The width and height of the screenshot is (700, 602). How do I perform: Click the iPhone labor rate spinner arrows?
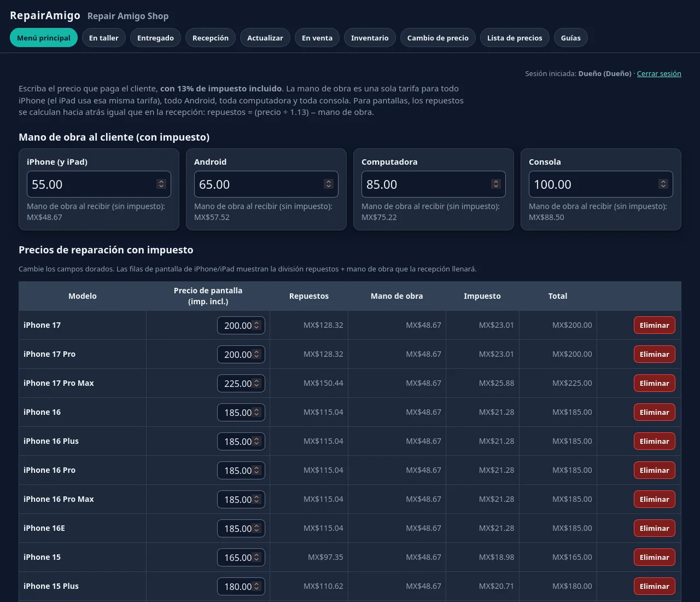pyautogui.click(x=161, y=184)
